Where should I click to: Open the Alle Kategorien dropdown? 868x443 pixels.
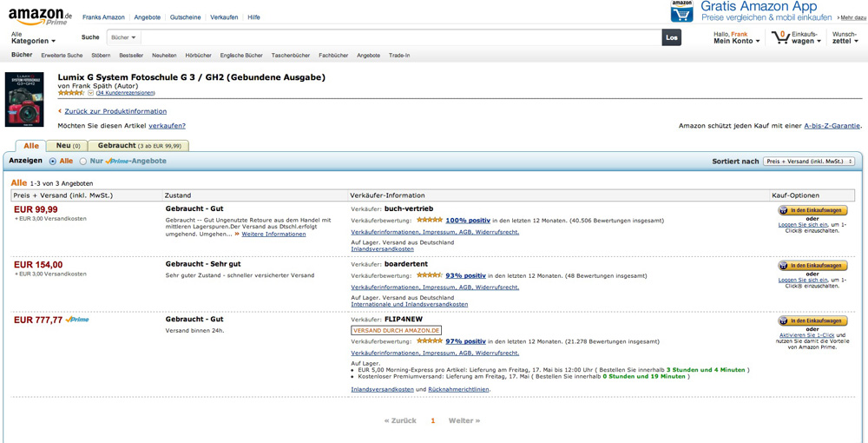coord(33,37)
